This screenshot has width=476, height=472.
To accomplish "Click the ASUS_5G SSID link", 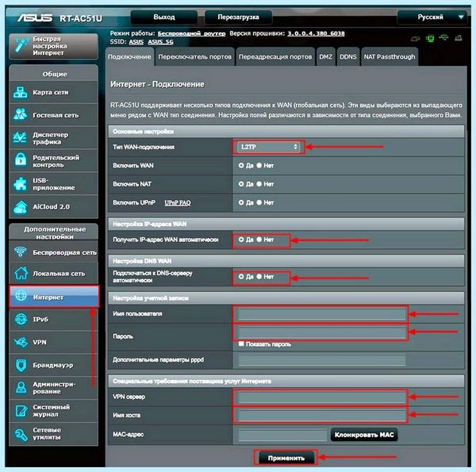I will pyautogui.click(x=160, y=42).
